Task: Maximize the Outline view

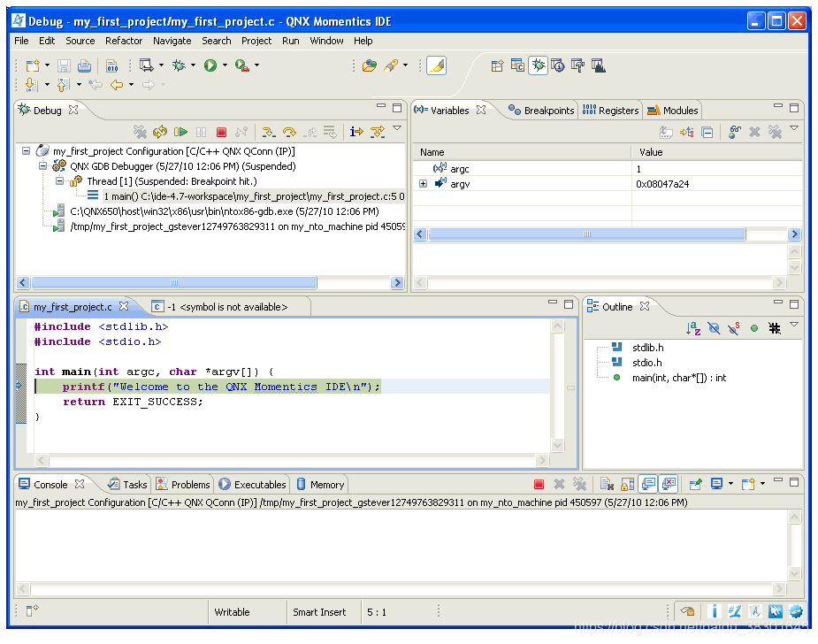Action: 794,304
